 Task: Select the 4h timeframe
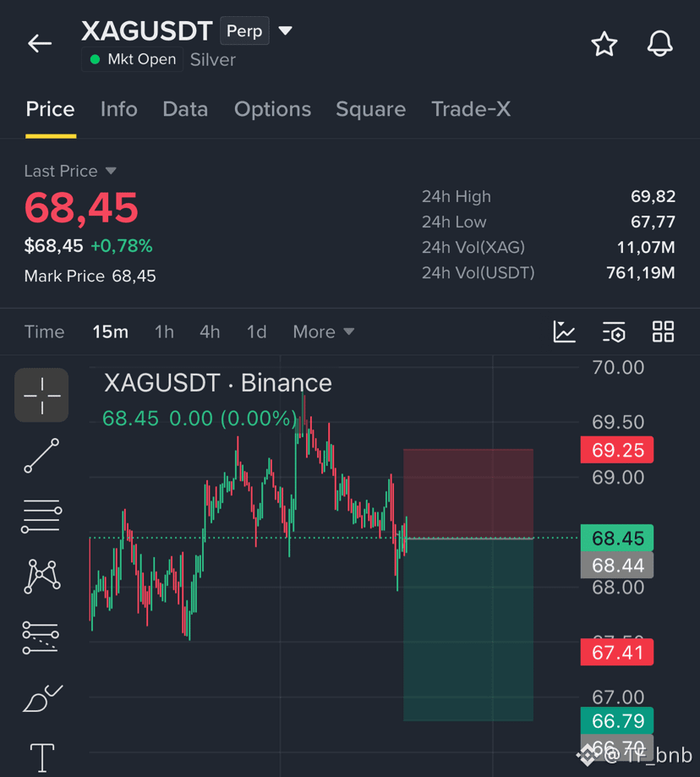click(210, 331)
